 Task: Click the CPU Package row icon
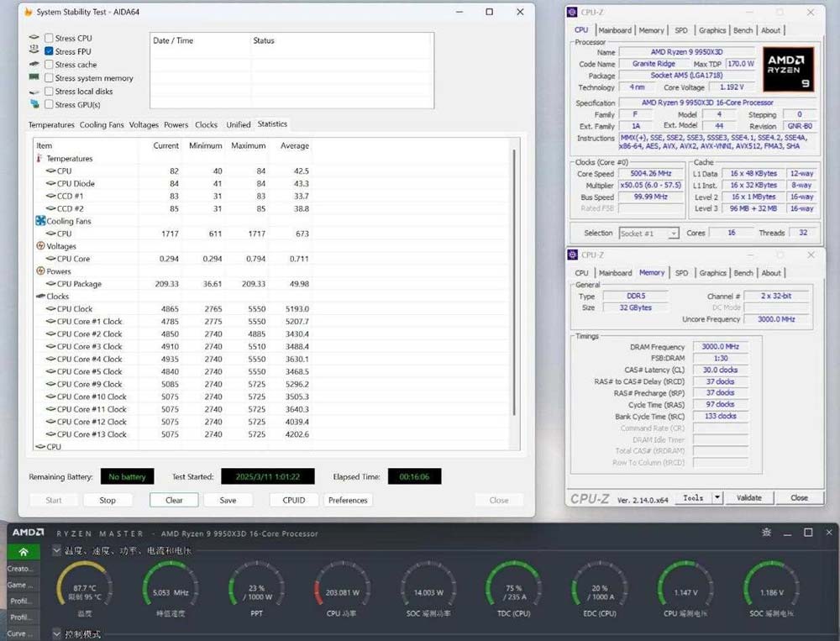click(x=51, y=283)
